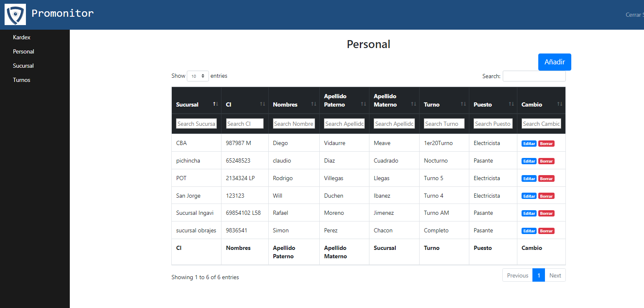This screenshot has height=308, width=644.
Task: Focus the main Search input field
Action: click(x=534, y=76)
